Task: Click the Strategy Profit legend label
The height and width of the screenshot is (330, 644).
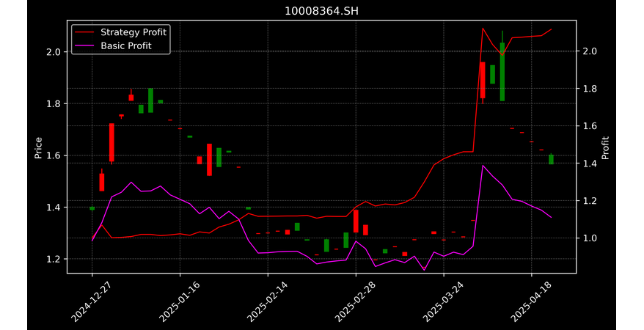Action: 133,32
